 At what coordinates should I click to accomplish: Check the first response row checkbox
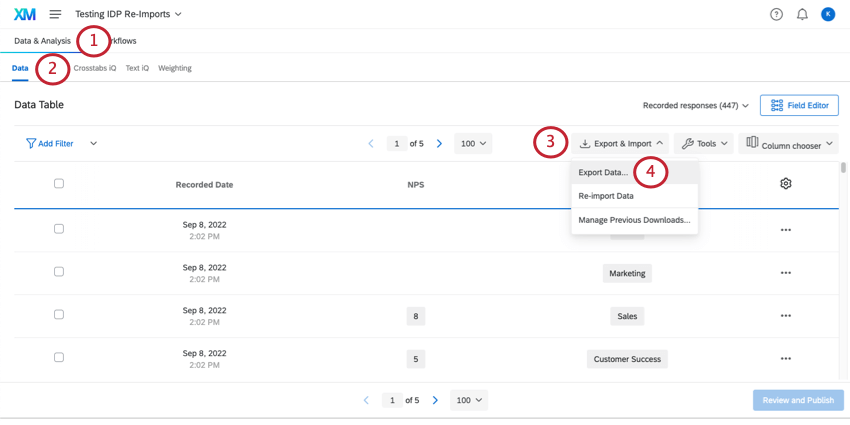(x=59, y=229)
